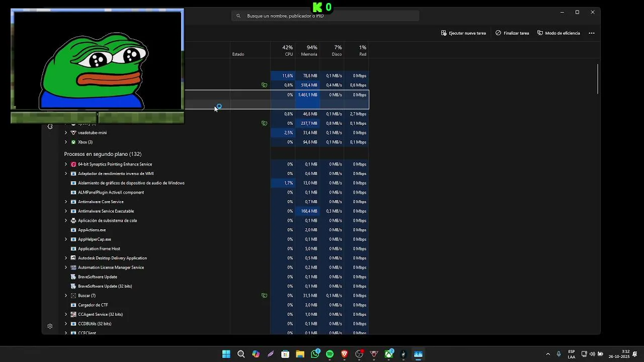Screen dimensions: 644x362
Task: Click the 518,4 MB memory cell
Action: point(307,85)
